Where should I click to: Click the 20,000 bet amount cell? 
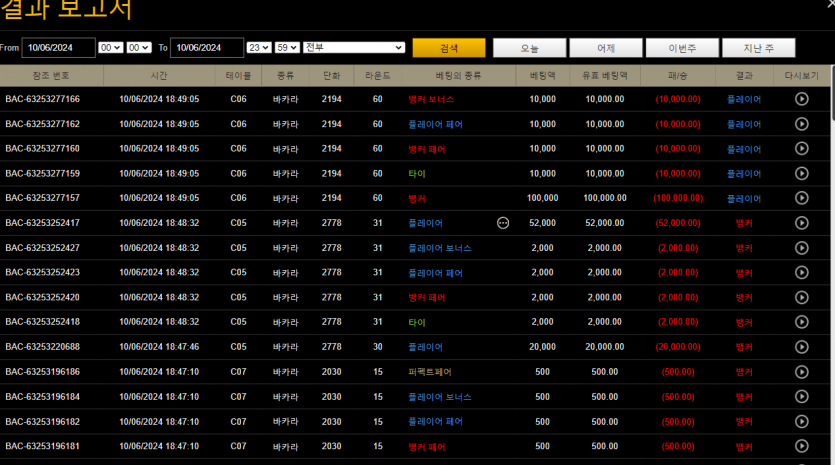coord(542,347)
